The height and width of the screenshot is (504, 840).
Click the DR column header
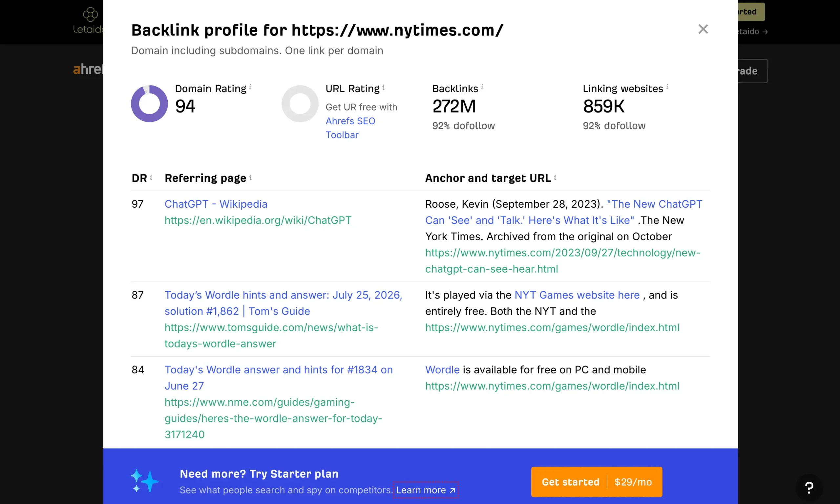pyautogui.click(x=139, y=178)
